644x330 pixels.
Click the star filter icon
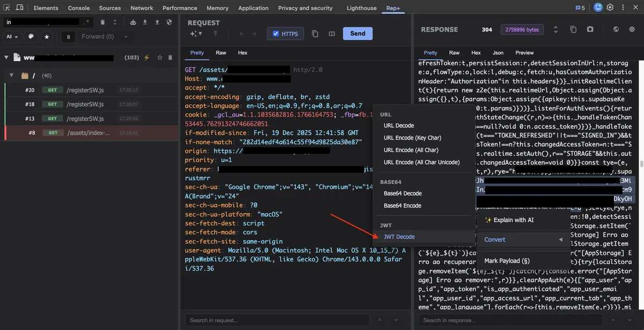pyautogui.click(x=47, y=36)
